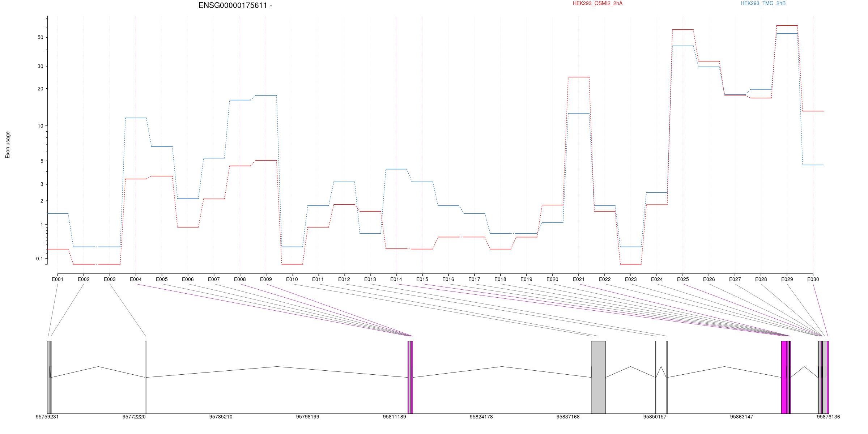Image resolution: width=868 pixels, height=434 pixels.
Task: Click exon label E013
Action: point(370,279)
